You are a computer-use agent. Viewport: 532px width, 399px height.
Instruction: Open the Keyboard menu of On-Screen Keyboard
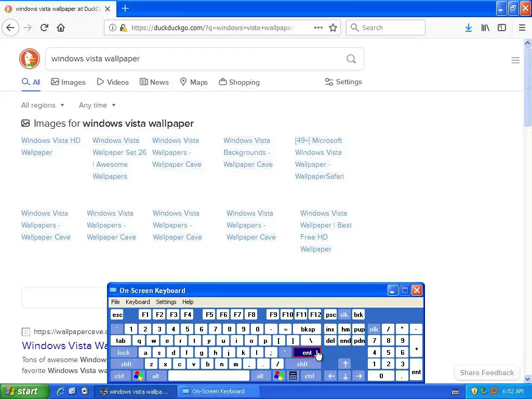pos(137,302)
